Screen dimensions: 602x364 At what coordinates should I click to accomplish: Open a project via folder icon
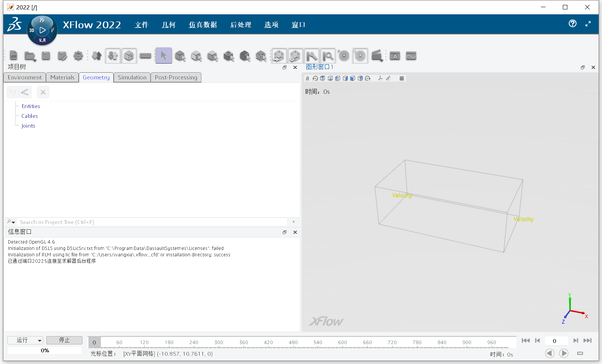30,56
